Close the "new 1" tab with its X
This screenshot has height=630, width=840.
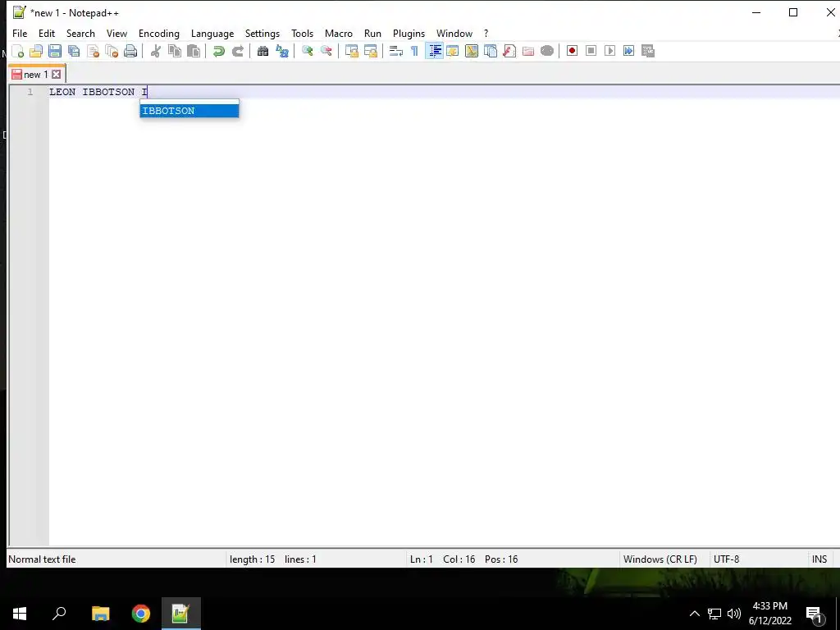[x=57, y=75]
